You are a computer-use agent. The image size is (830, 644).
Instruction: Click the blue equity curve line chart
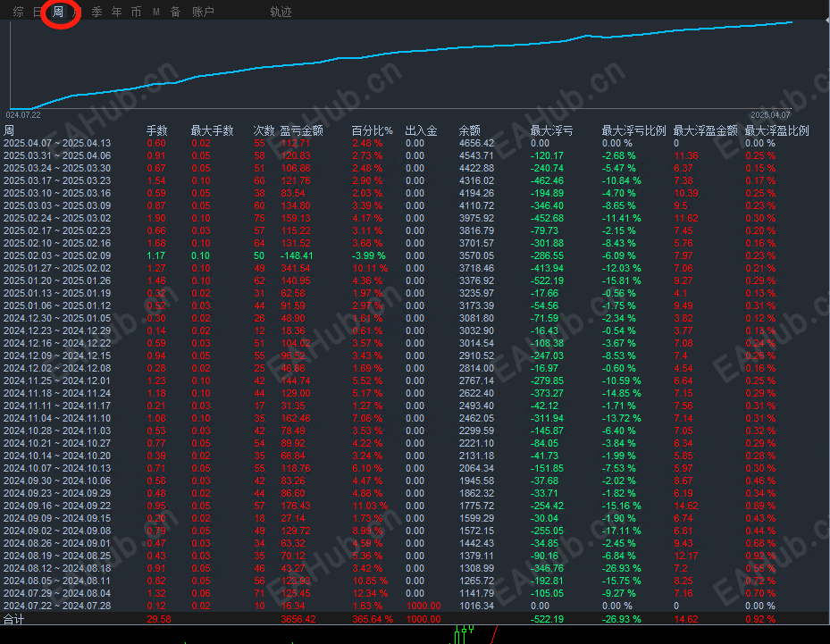pos(402,64)
